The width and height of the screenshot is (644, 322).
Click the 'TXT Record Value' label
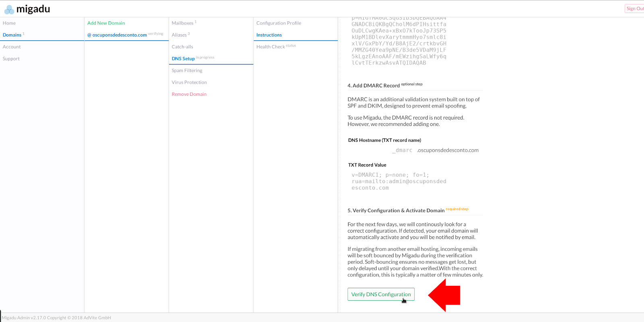point(367,165)
